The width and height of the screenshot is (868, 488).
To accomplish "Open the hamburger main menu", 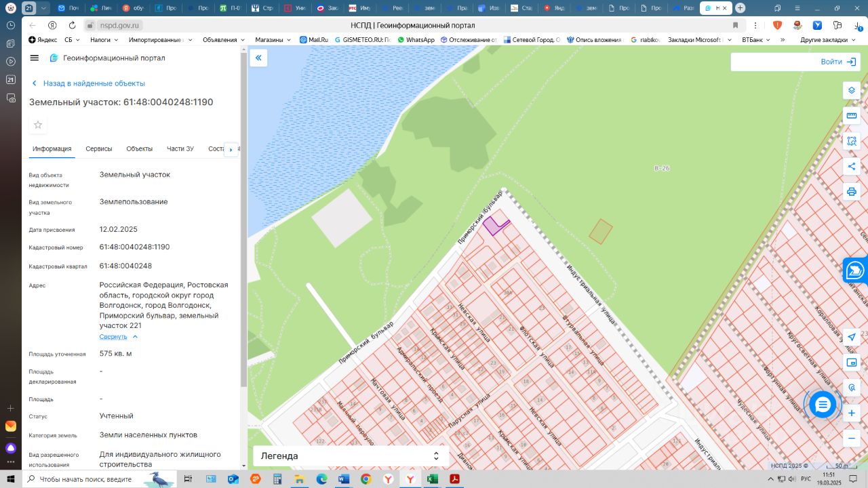I will [35, 58].
